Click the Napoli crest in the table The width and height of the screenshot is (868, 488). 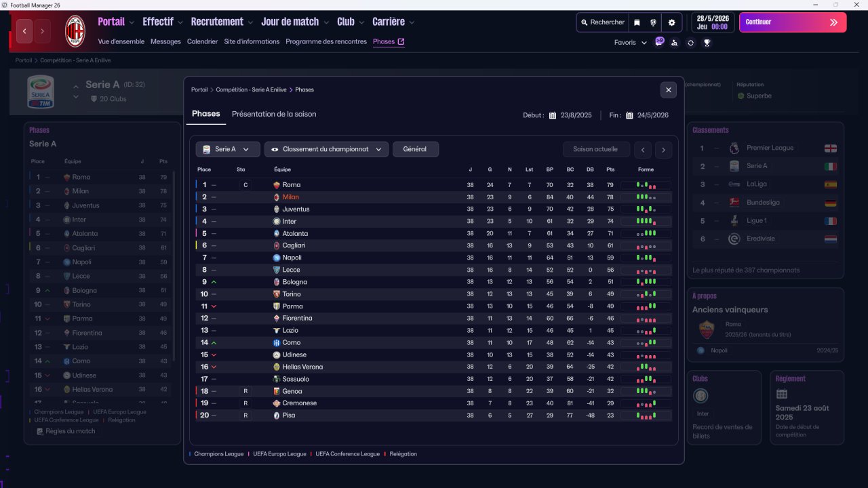pyautogui.click(x=276, y=258)
